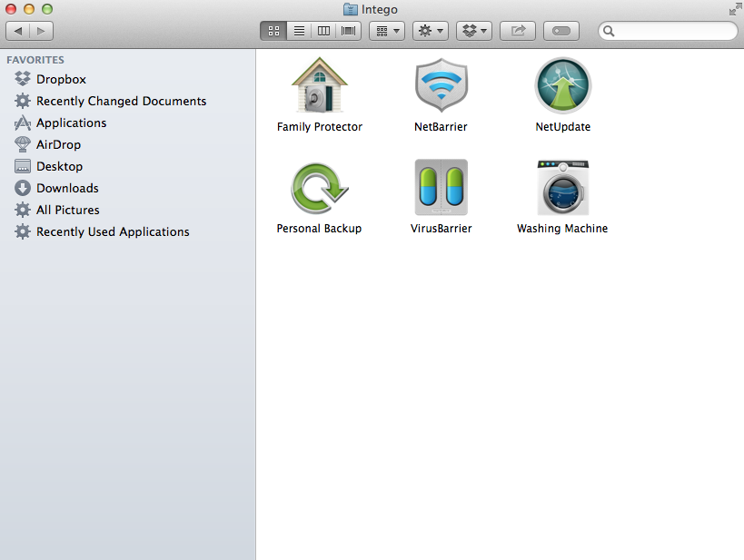Select the NetUpdate label
Viewport: 744px width, 560px height.
point(562,127)
